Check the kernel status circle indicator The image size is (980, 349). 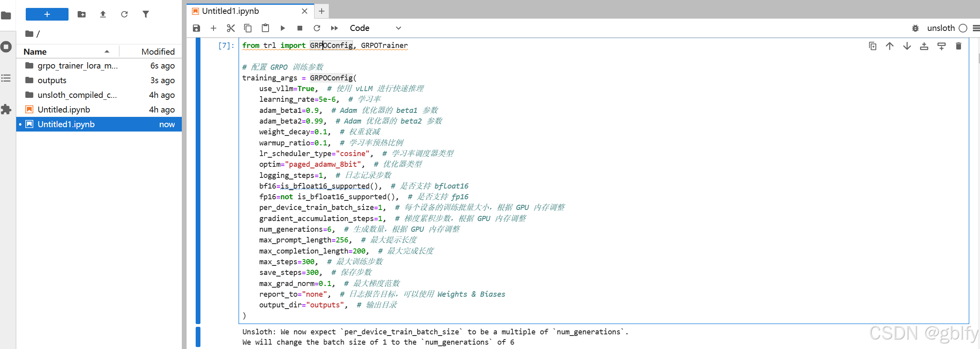coord(963,28)
